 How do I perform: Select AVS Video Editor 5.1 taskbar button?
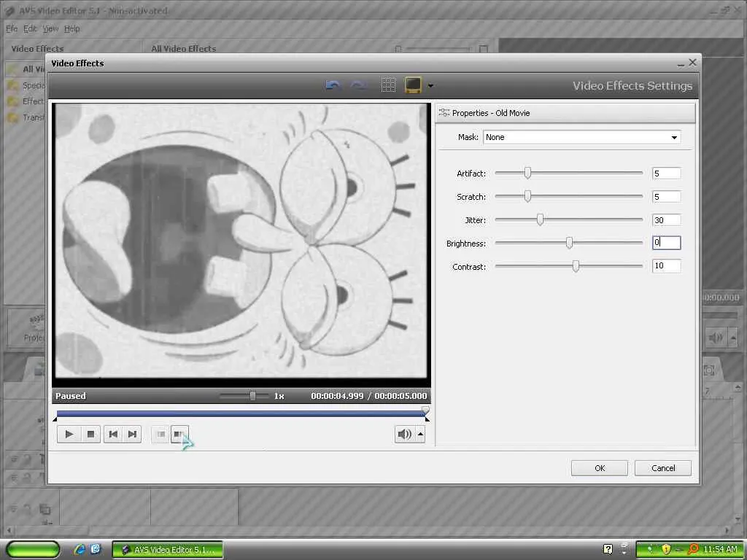pos(168,550)
